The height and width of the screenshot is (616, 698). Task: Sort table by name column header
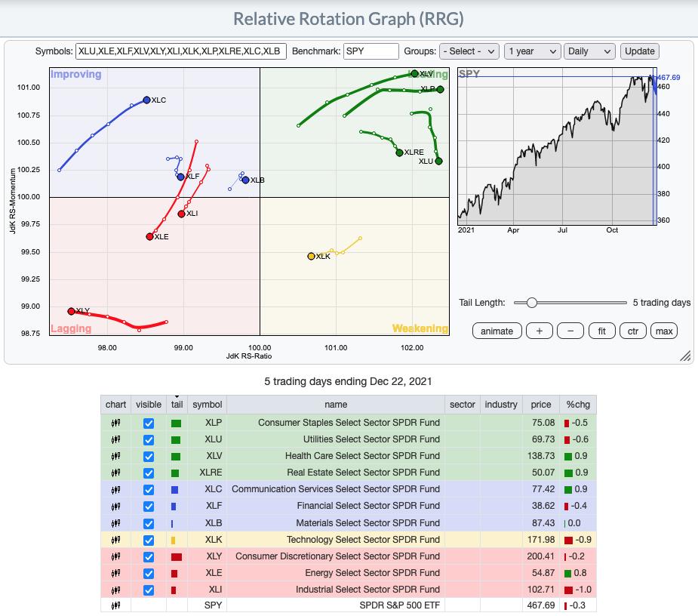point(336,405)
